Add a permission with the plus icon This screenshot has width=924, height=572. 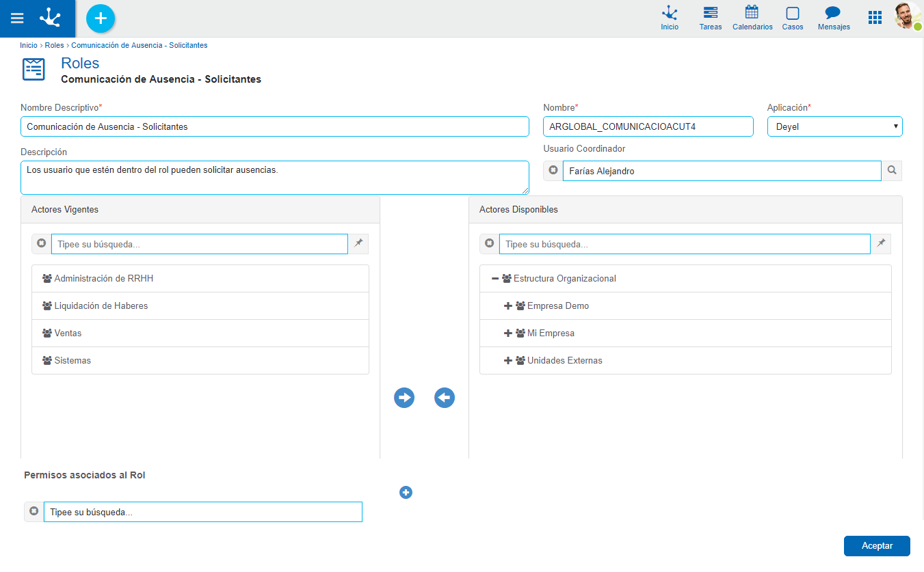(x=406, y=492)
